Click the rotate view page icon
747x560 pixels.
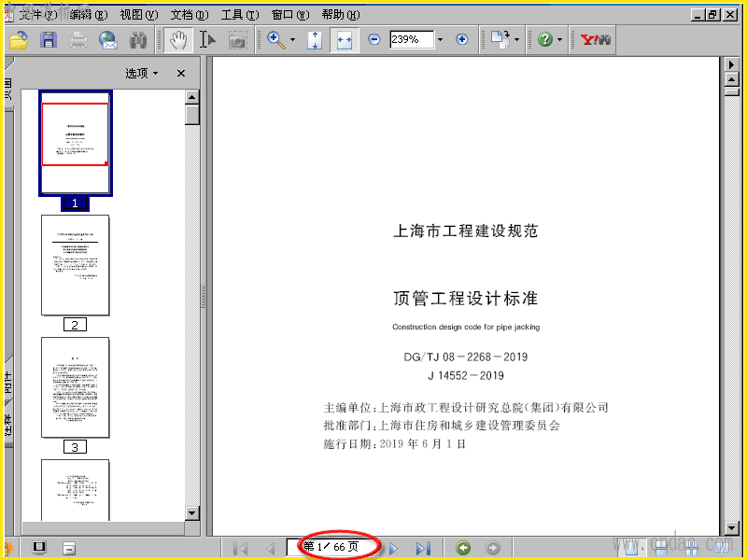pos(500,39)
